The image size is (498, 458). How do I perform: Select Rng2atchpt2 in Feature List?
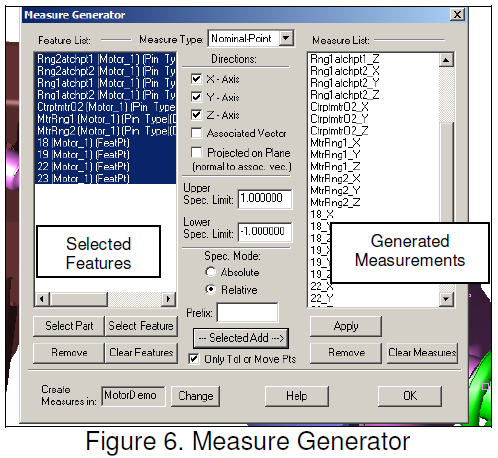pos(105,71)
